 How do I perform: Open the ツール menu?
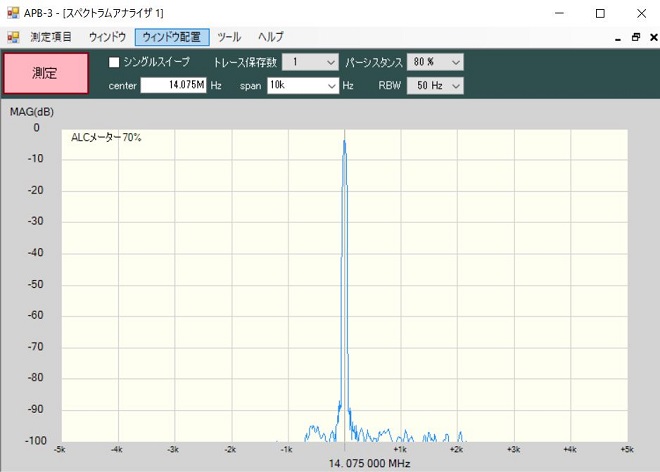[229, 37]
